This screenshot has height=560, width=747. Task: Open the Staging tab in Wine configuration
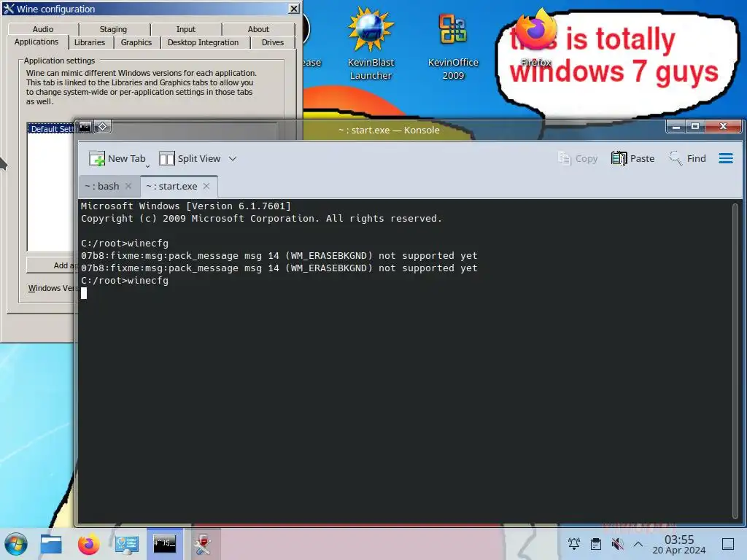pyautogui.click(x=113, y=29)
